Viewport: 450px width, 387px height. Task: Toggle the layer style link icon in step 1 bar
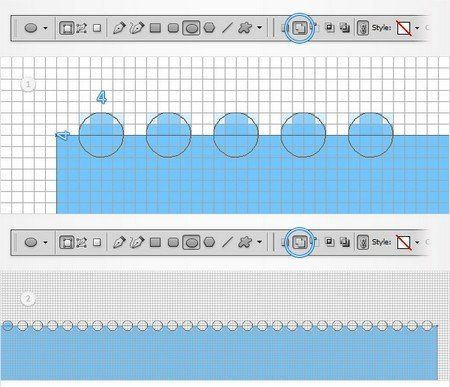pos(363,28)
